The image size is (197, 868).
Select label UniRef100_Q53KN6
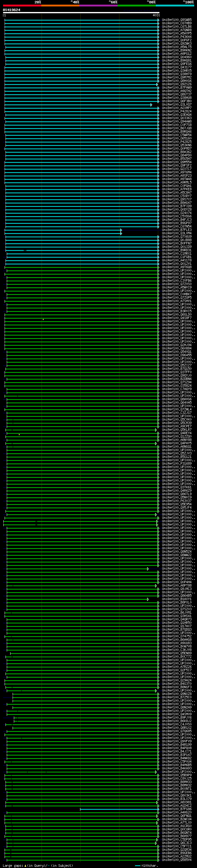coord(177,145)
